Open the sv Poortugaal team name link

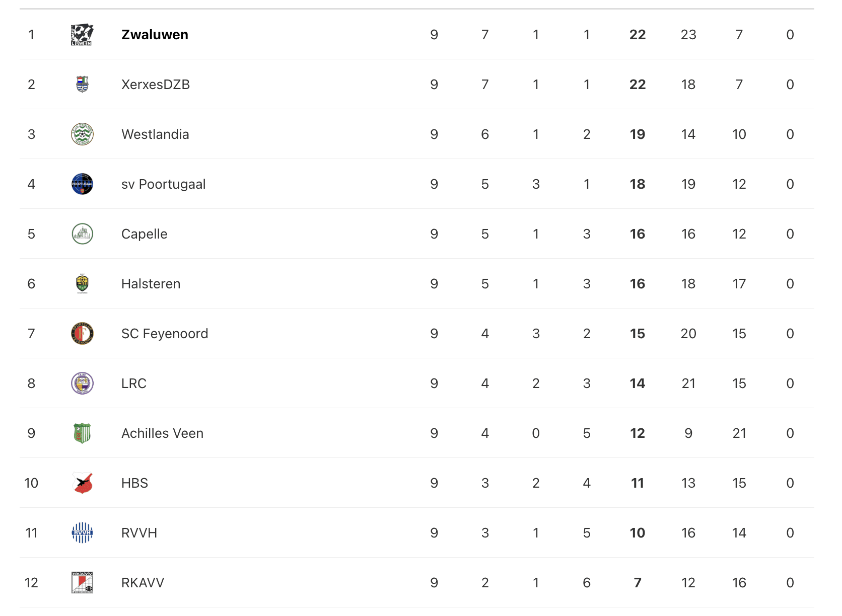[163, 184]
